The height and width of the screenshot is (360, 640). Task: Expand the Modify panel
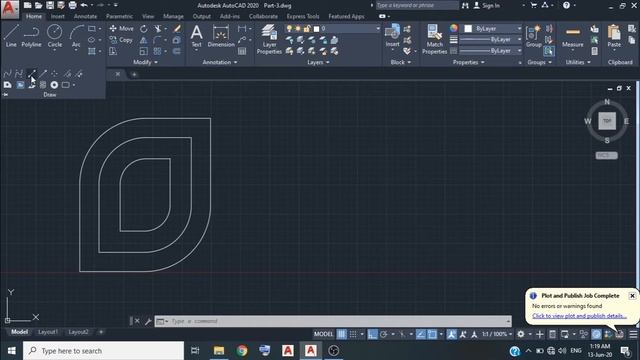coord(145,62)
